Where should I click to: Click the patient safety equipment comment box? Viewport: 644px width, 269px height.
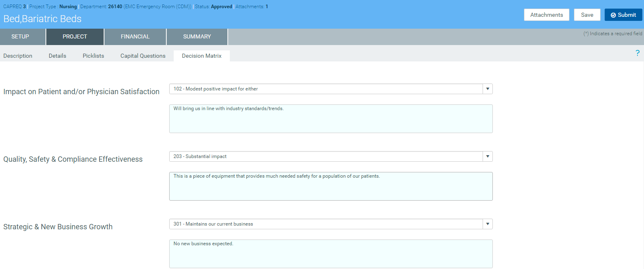[331, 186]
